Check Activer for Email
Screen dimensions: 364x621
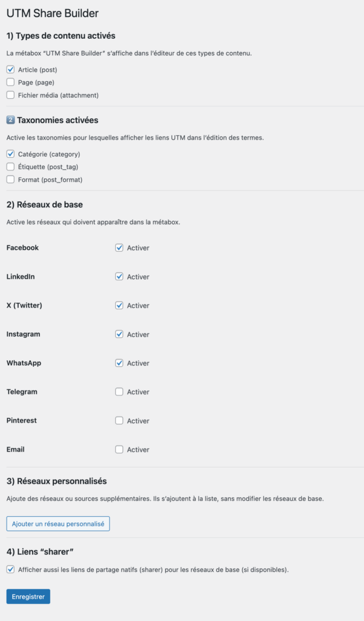119,449
